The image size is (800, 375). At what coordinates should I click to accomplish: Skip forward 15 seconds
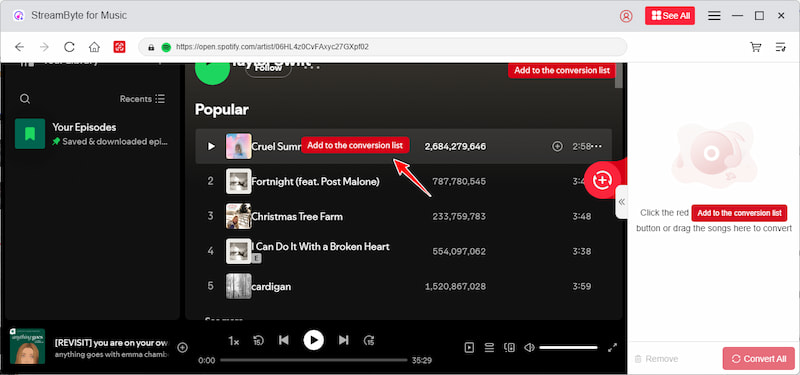point(369,340)
